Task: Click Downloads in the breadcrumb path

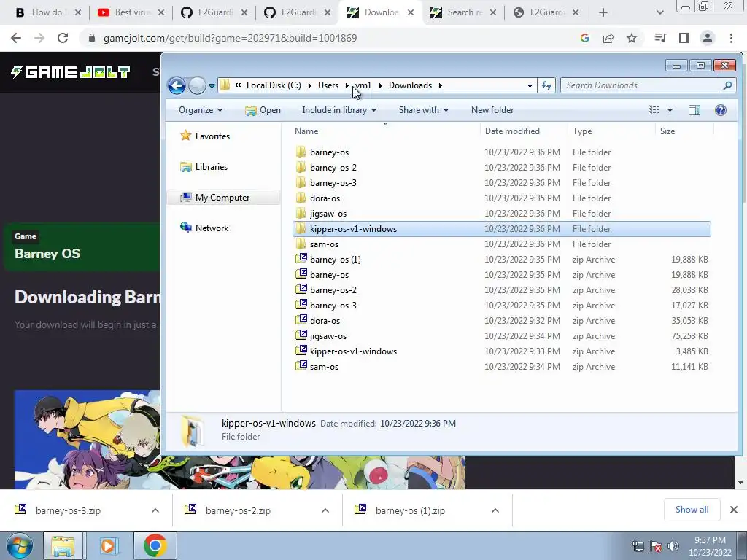Action: [410, 85]
